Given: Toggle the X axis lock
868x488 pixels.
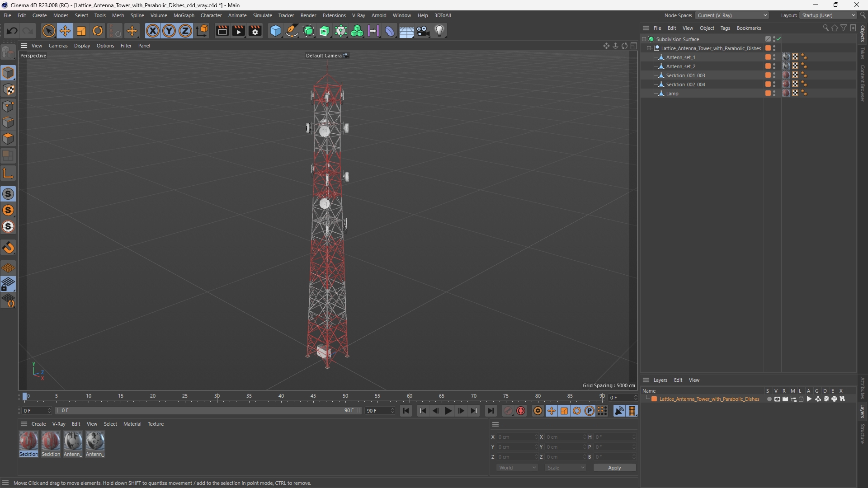Looking at the screenshot, I should [153, 31].
